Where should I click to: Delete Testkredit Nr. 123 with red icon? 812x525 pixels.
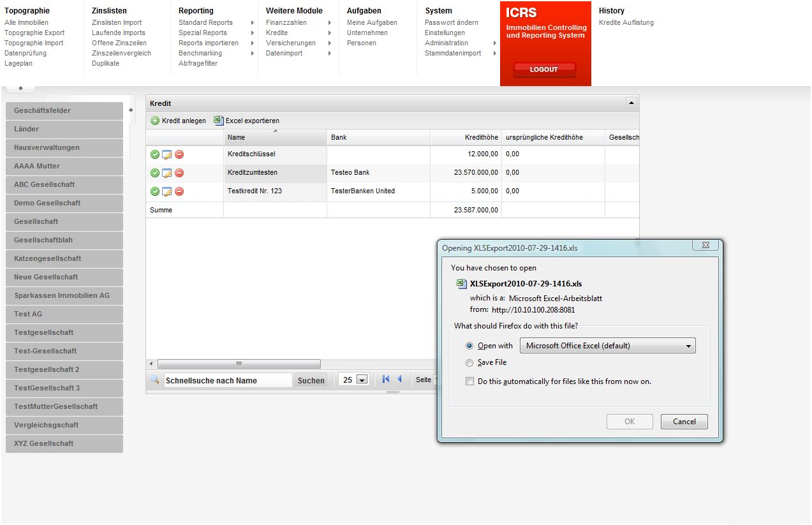tap(179, 191)
